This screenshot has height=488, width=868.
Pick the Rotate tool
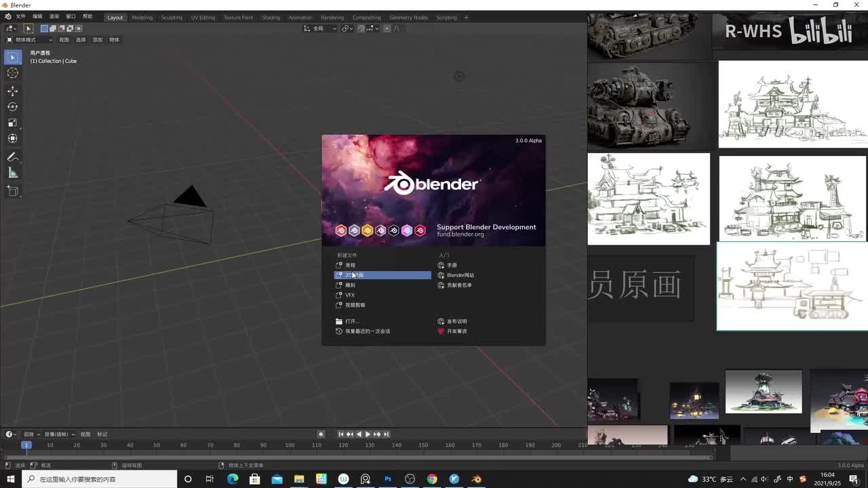pyautogui.click(x=12, y=106)
